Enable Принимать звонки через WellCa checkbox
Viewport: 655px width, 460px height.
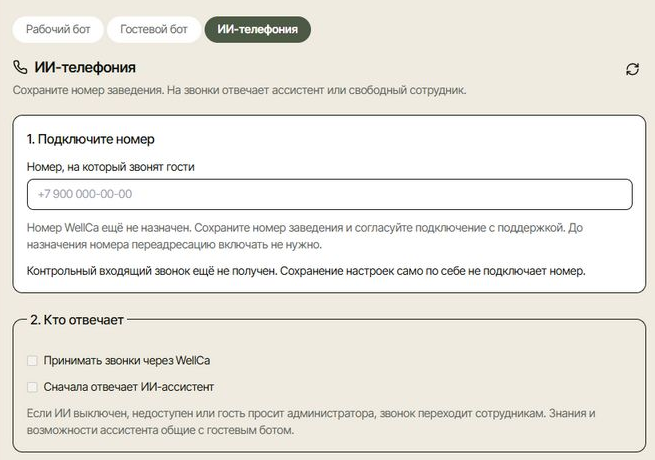pyautogui.click(x=32, y=361)
